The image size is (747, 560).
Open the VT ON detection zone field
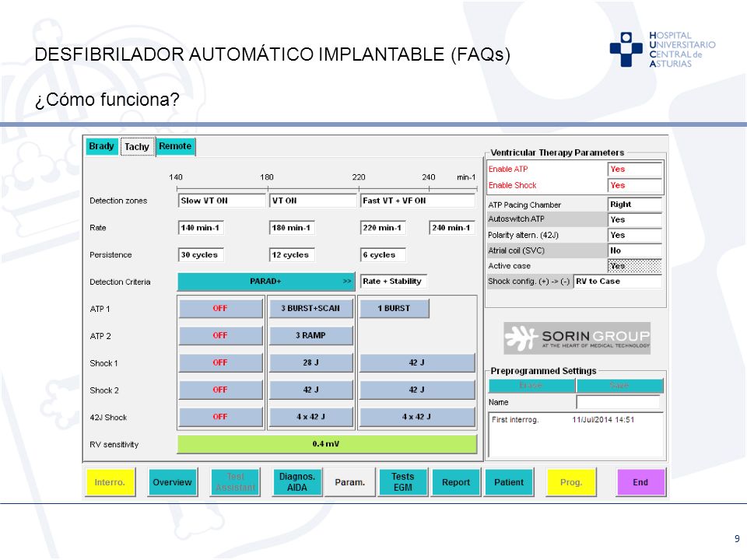pos(313,201)
